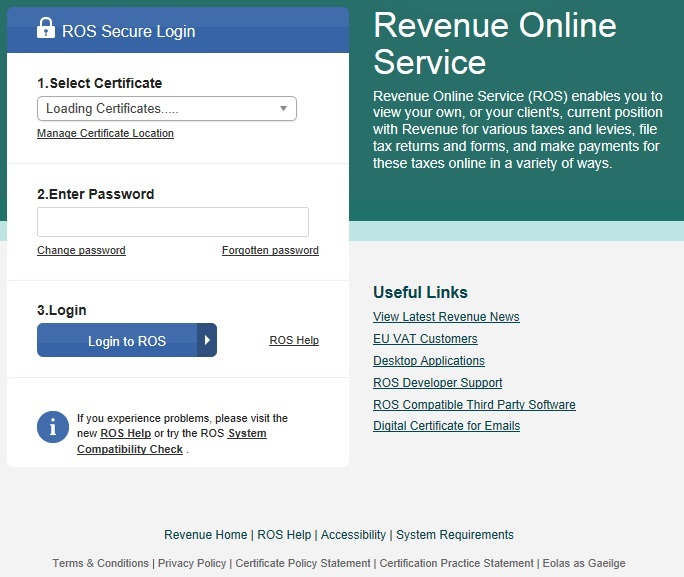Open ROS Help in the footer
684x577 pixels.
[284, 535]
